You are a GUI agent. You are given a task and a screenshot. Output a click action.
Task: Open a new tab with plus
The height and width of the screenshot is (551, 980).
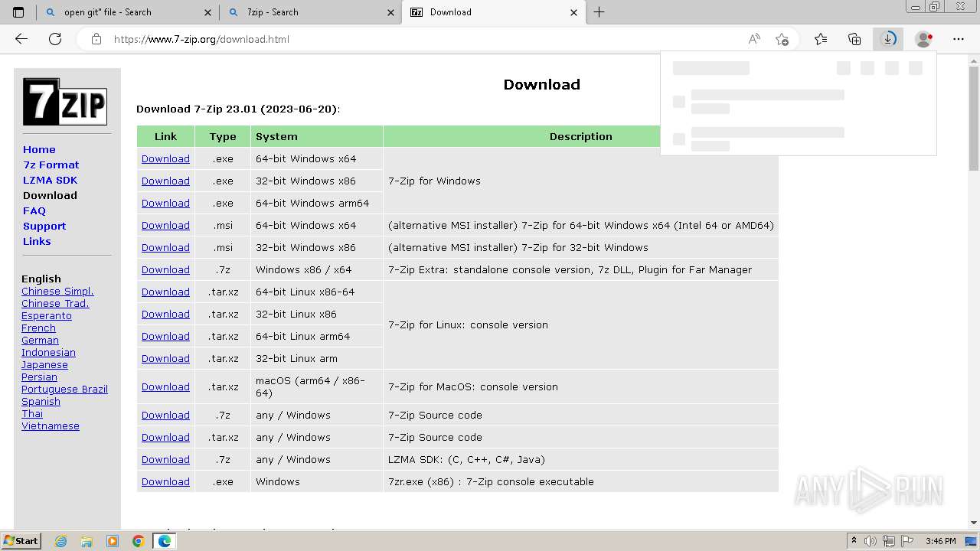click(599, 12)
